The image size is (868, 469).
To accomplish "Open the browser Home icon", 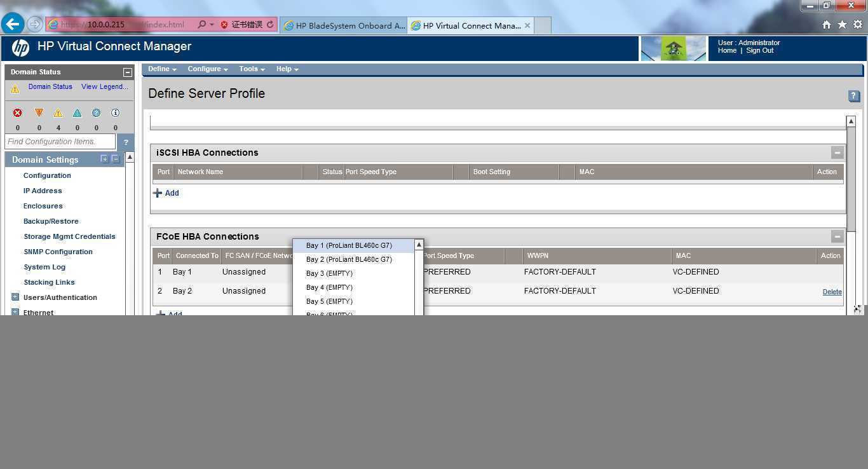I will (826, 25).
